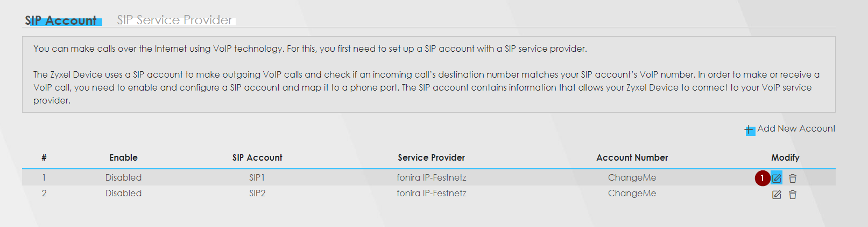The height and width of the screenshot is (227, 868).
Task: Delete the SIP2 account with trash icon
Action: [x=793, y=195]
